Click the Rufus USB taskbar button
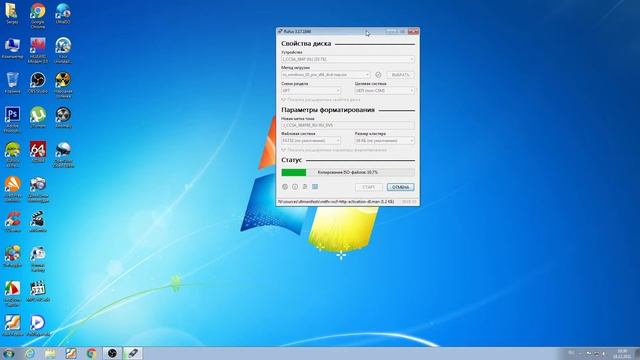 point(133,353)
